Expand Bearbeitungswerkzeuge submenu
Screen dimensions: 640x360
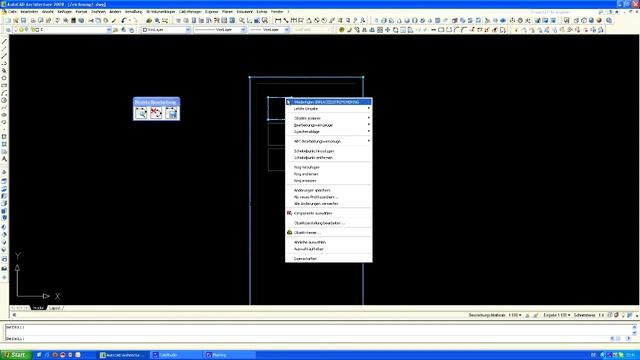pos(329,125)
